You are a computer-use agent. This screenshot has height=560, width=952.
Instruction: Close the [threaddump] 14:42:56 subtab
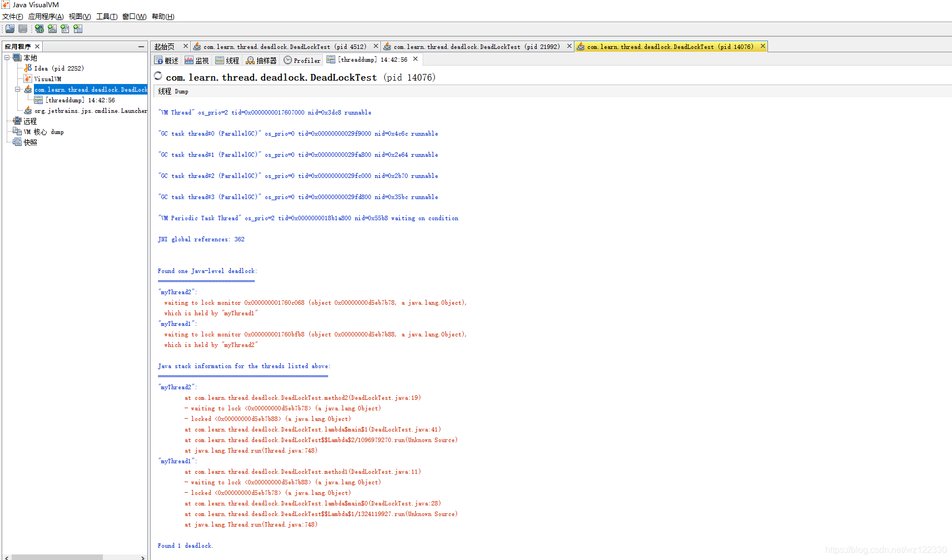pyautogui.click(x=415, y=59)
